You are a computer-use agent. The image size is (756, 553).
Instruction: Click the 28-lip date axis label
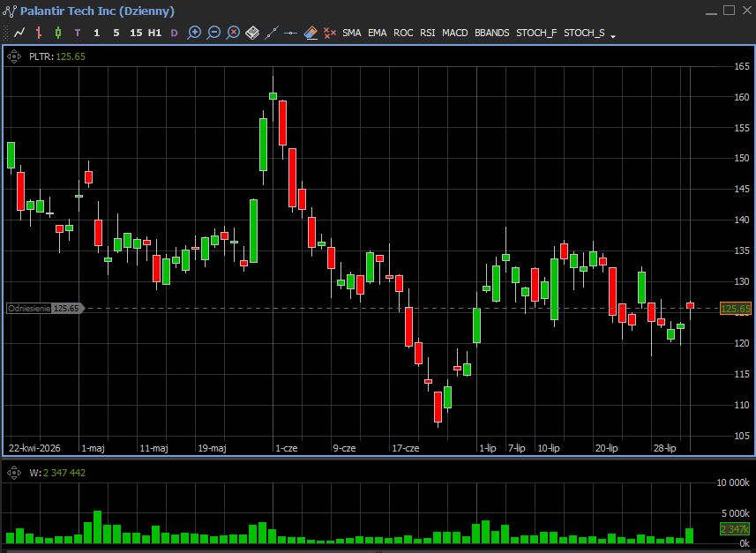[x=664, y=448]
